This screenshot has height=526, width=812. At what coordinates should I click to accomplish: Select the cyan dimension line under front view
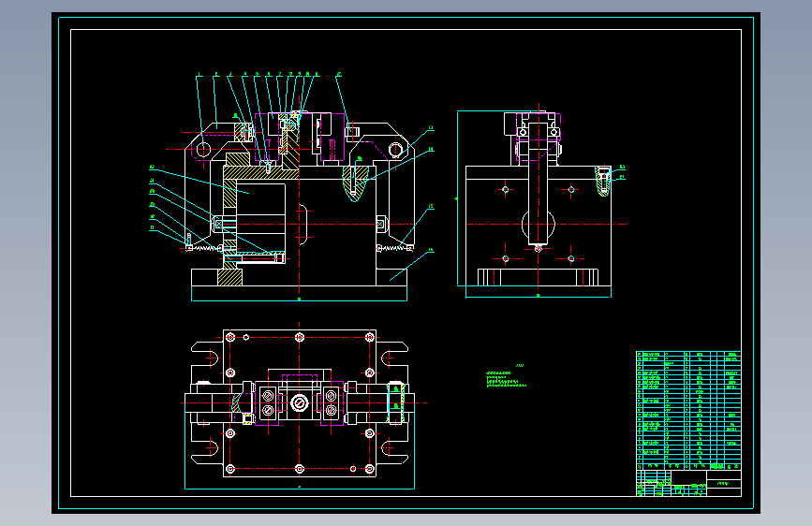(x=300, y=300)
